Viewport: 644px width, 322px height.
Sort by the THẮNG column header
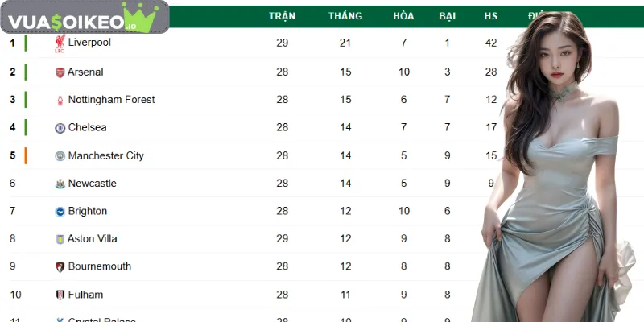click(x=345, y=16)
